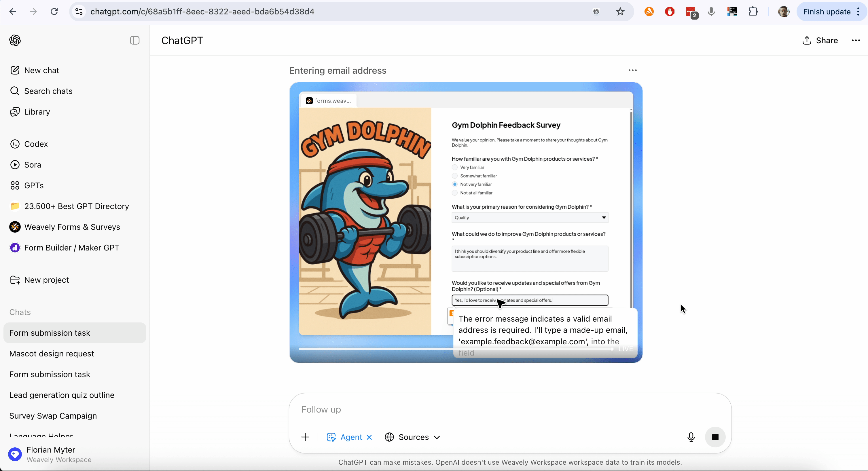This screenshot has width=868, height=471.
Task: Click the browser forward arrow
Action: point(33,12)
